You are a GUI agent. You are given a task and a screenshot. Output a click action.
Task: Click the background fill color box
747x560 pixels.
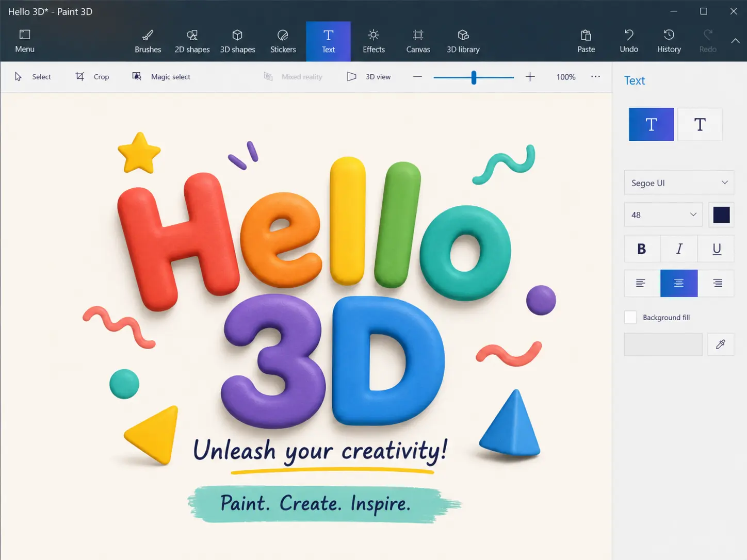(x=663, y=344)
